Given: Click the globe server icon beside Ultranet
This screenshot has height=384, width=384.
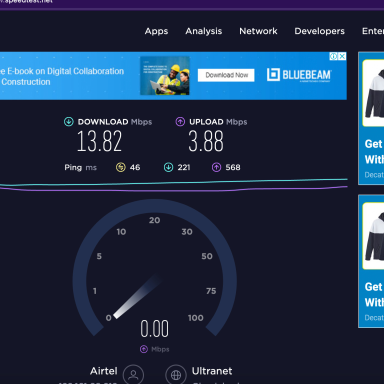Looking at the screenshot, I should [x=176, y=375].
